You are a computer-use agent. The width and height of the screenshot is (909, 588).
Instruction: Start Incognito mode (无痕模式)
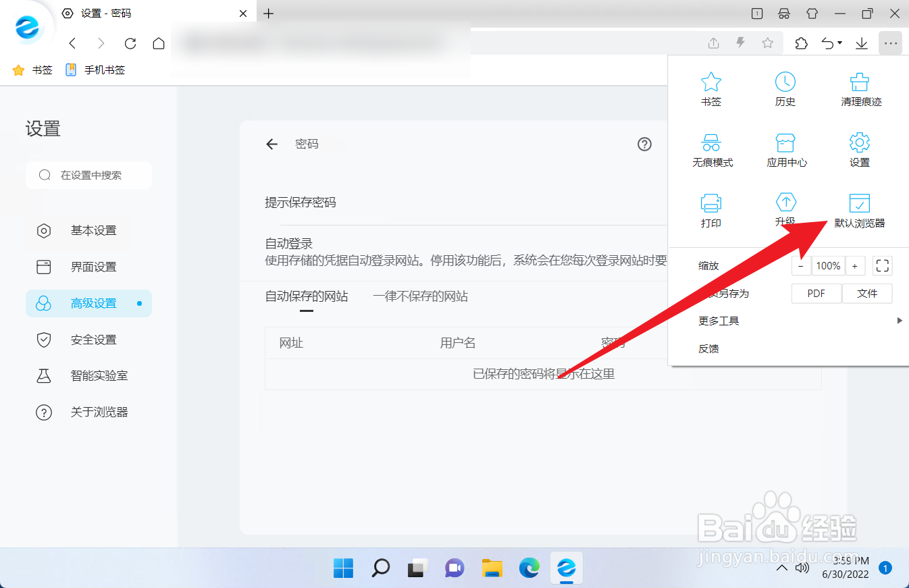712,151
